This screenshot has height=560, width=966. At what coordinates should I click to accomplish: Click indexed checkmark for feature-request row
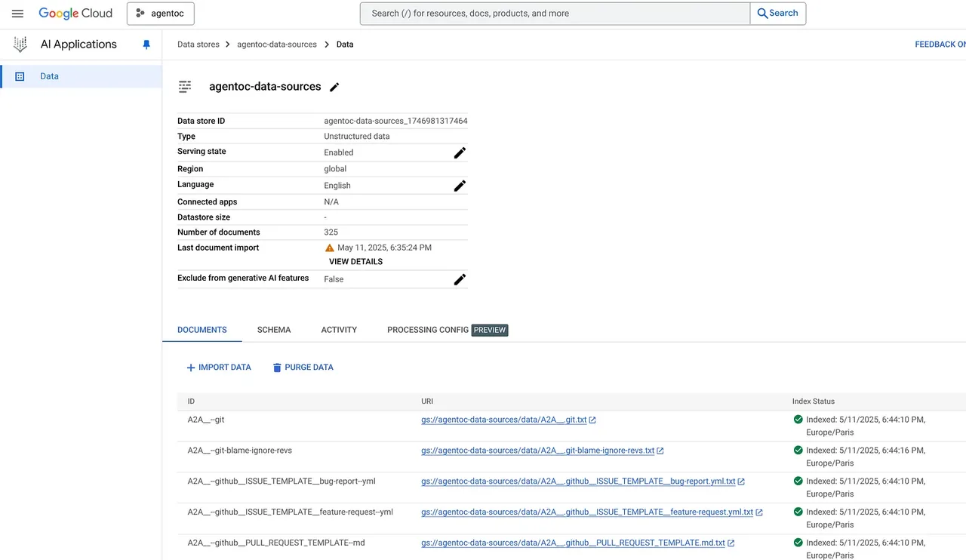798,512
